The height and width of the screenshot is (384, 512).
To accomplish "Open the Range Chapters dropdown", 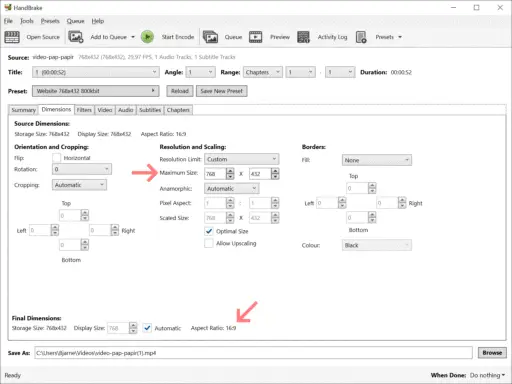I will pos(263,72).
